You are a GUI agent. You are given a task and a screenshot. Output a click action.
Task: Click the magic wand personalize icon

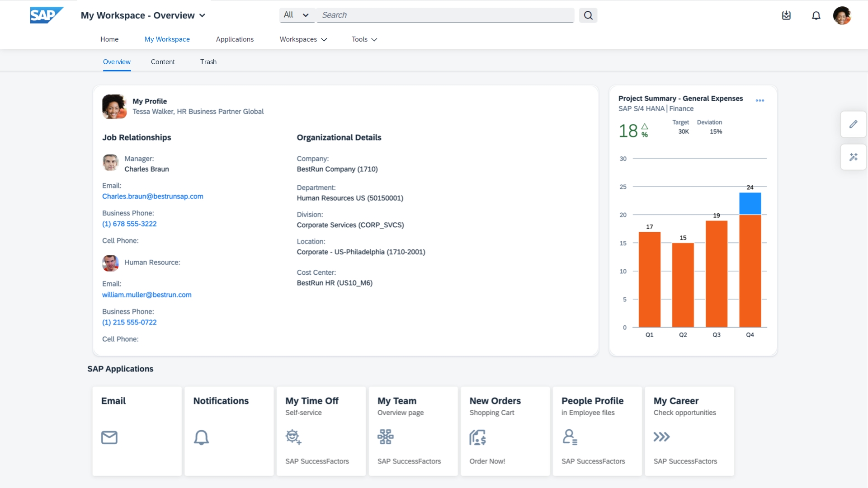click(x=853, y=157)
